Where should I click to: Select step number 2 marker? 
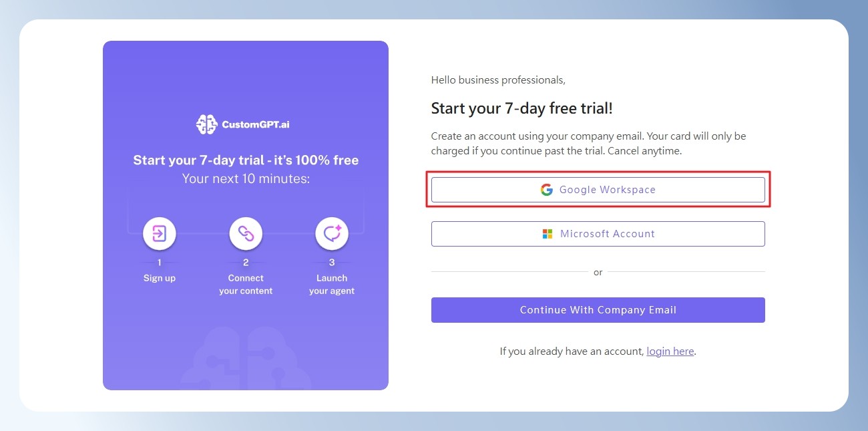click(246, 263)
